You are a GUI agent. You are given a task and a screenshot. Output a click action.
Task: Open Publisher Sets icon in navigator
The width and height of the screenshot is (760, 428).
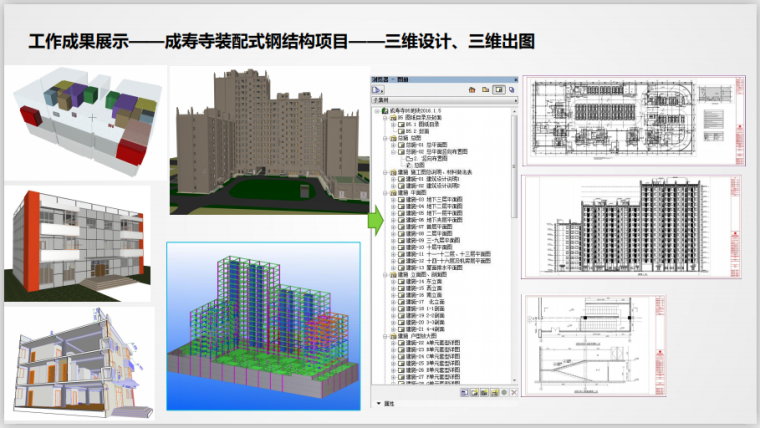510,88
